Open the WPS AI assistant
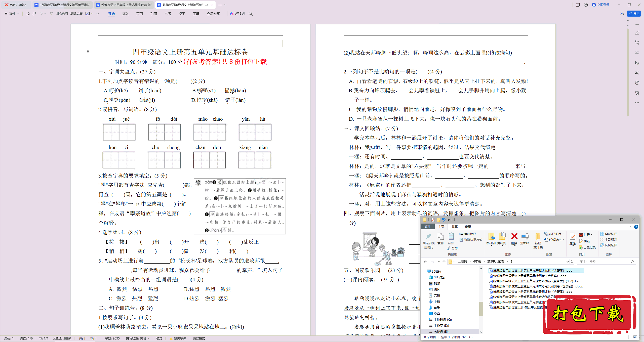This screenshot has width=644, height=342. [x=237, y=14]
